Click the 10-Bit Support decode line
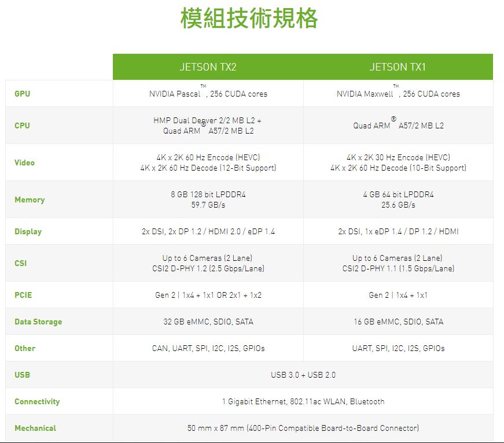Image resolution: width=504 pixels, height=443 pixels. pyautogui.click(x=398, y=168)
